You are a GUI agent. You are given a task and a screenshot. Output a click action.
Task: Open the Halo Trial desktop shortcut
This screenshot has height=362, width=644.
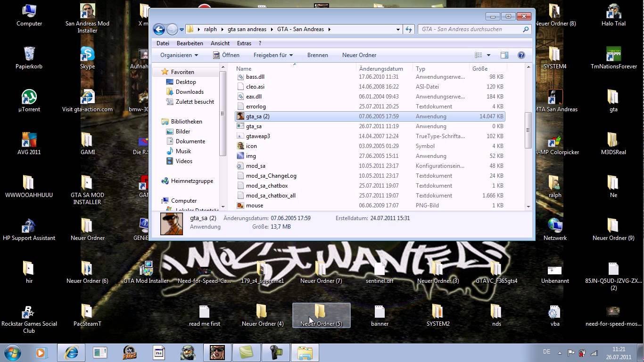(613, 16)
